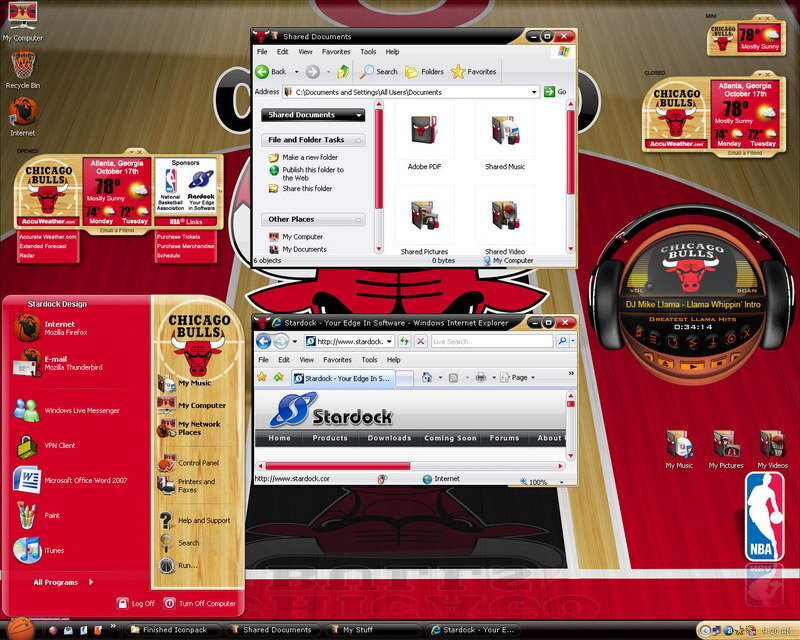Toggle the Folders pane in Explorer
The width and height of the screenshot is (800, 640).
click(424, 71)
